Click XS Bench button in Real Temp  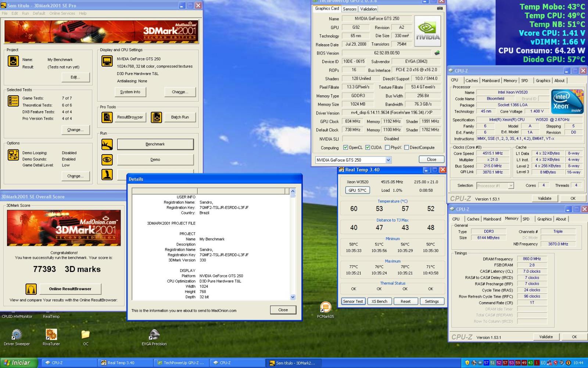pyautogui.click(x=379, y=301)
